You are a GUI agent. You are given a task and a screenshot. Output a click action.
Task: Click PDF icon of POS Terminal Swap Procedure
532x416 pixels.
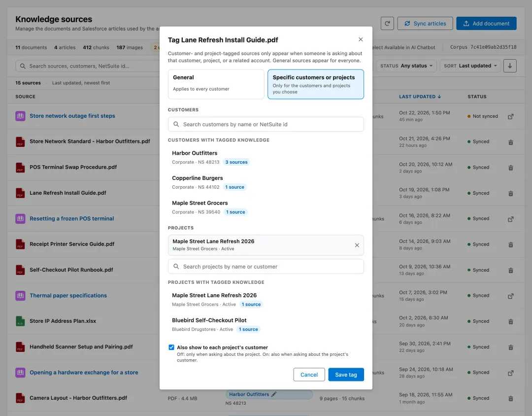20,168
